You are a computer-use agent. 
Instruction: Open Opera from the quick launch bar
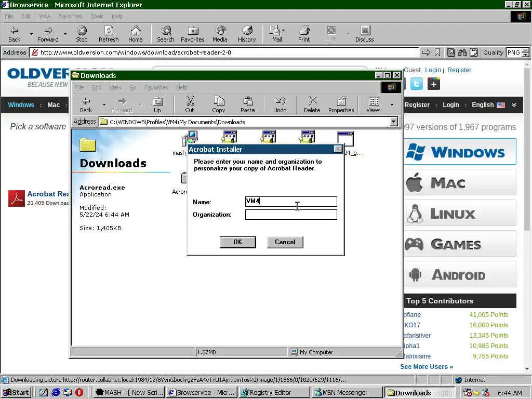79,392
